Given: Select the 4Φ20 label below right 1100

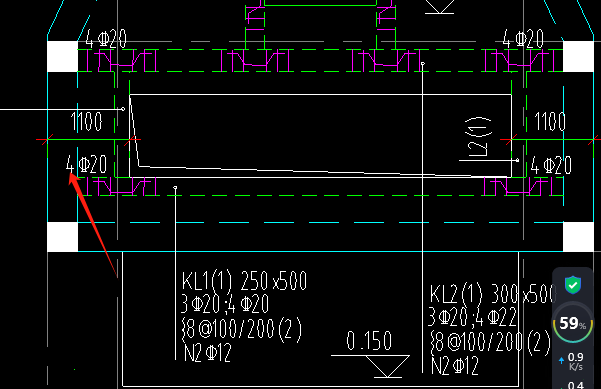Looking at the screenshot, I should [551, 166].
